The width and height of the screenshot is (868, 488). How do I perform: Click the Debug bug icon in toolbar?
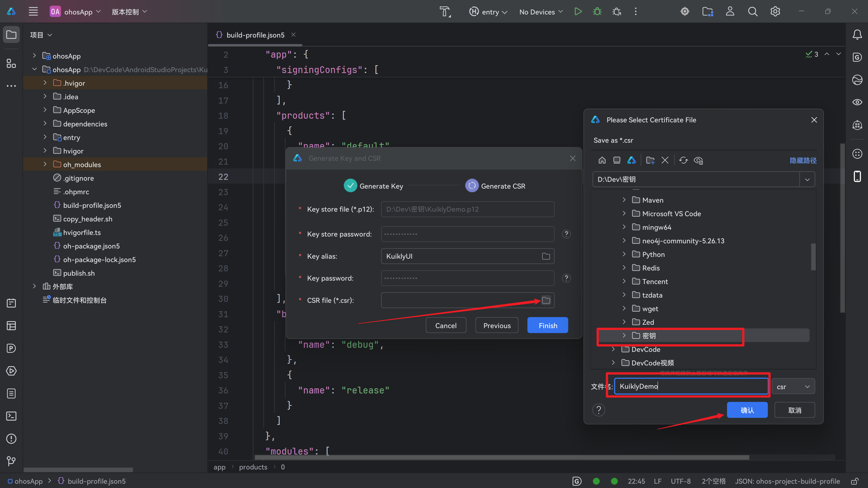pos(597,12)
